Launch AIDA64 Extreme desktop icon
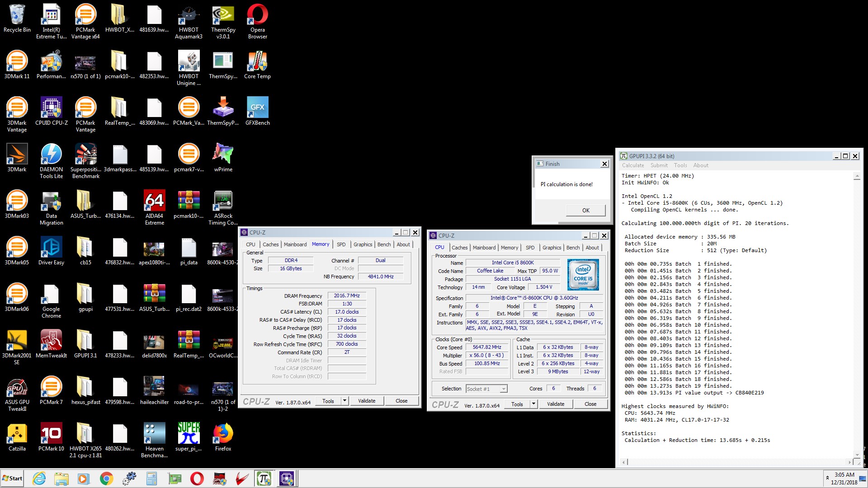Viewport: 868px width, 488px height. click(x=154, y=208)
